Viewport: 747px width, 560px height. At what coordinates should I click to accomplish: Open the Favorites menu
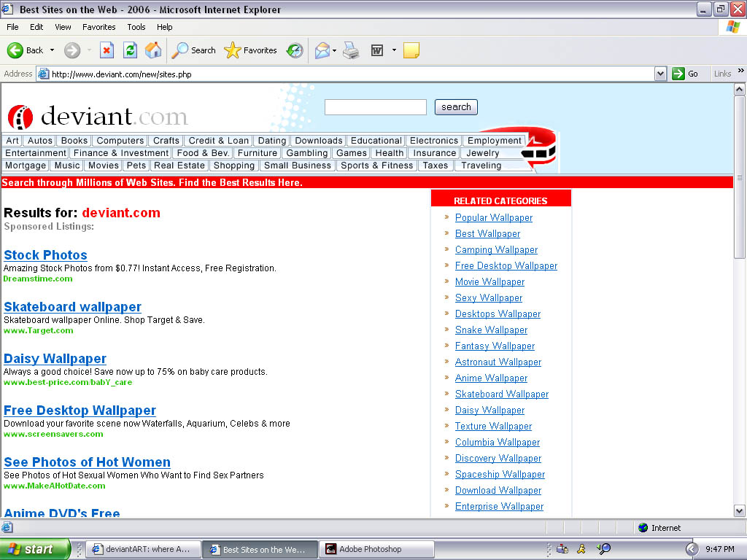pyautogui.click(x=98, y=27)
